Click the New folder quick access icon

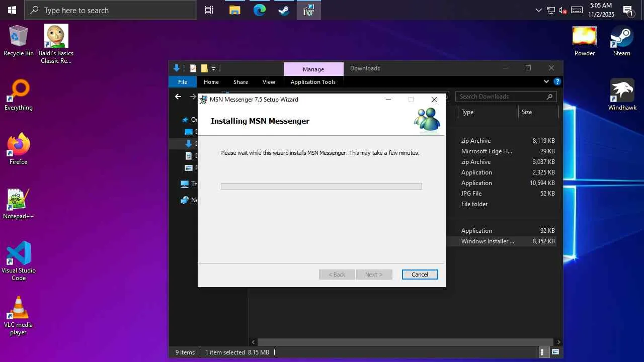204,68
